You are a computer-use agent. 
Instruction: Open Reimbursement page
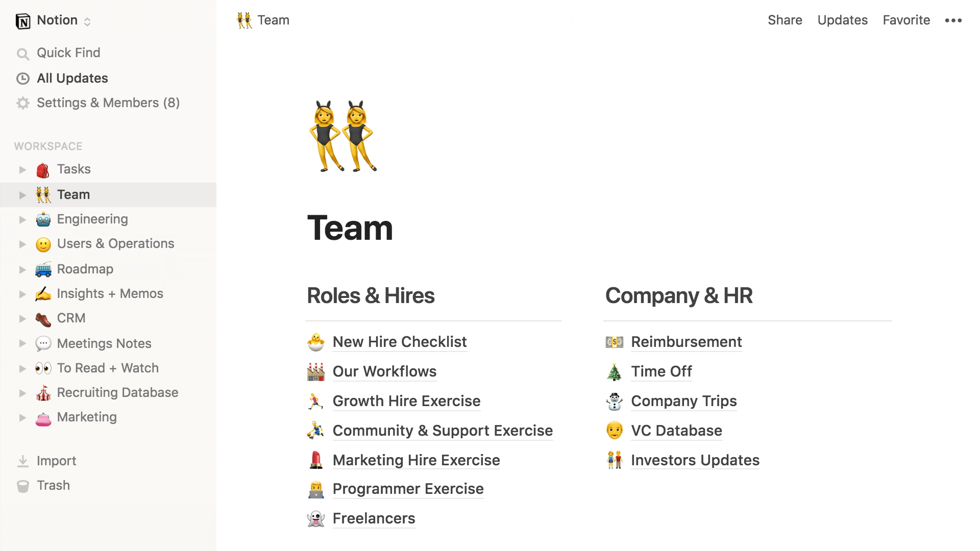click(687, 342)
